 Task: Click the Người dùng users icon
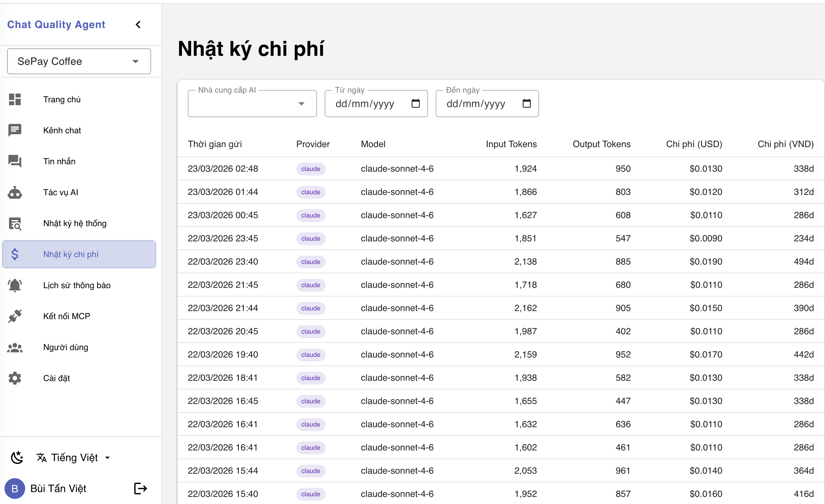pos(15,348)
